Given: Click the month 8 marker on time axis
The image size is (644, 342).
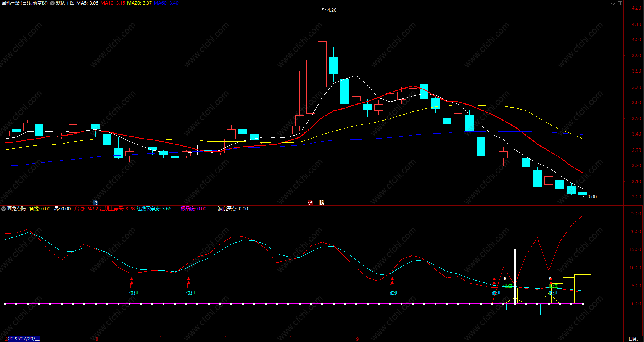Looking at the screenshot, I should coord(97,339).
